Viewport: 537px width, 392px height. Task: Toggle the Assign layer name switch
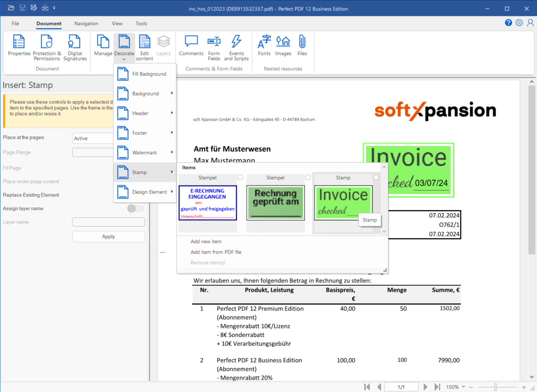click(135, 208)
